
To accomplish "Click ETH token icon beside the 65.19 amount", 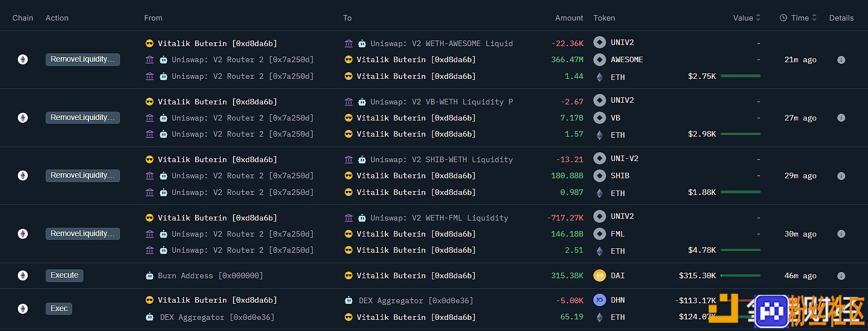I will 599,318.
